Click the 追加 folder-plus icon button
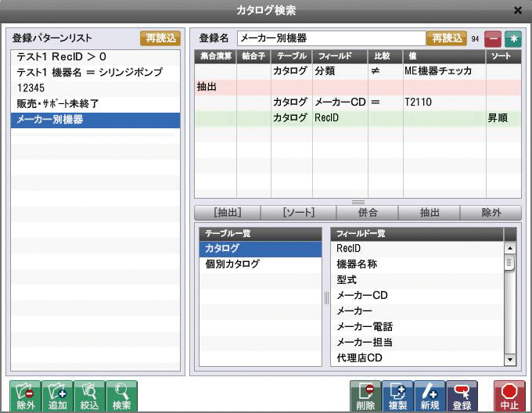The height and width of the screenshot is (413, 532). point(57,396)
